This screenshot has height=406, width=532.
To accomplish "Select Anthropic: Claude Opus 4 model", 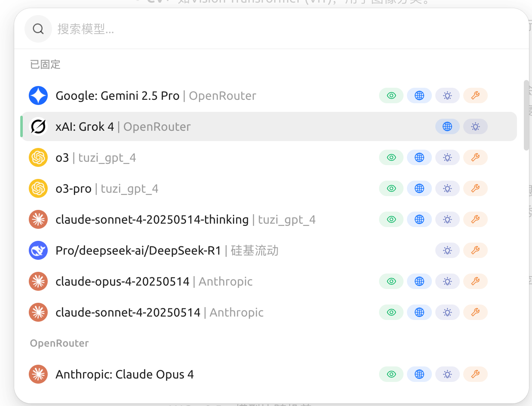I will tap(269, 374).
